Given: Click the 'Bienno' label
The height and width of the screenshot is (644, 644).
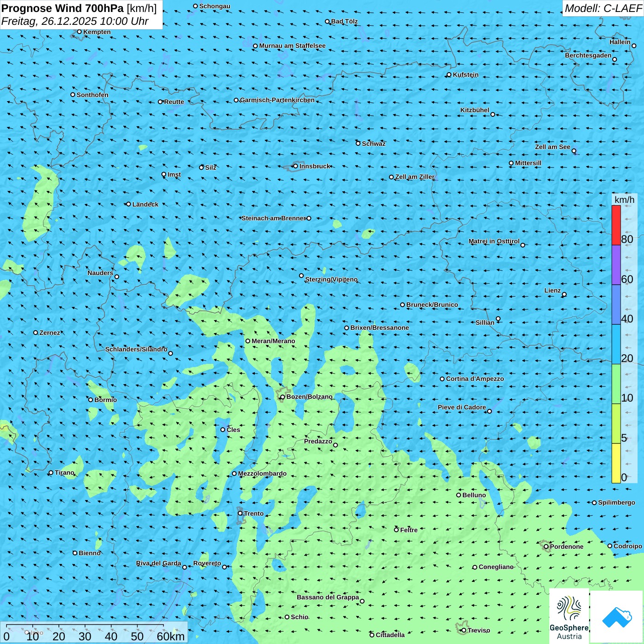Looking at the screenshot, I should 90,553.
